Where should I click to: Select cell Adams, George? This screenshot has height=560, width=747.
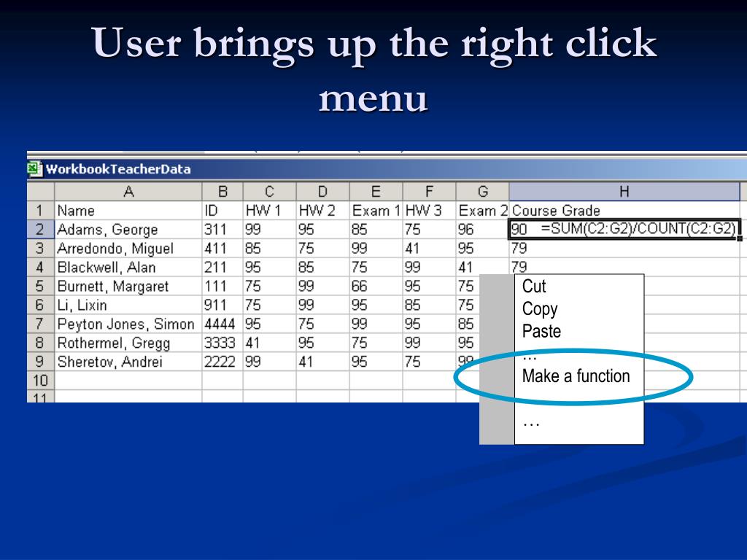[x=128, y=230]
